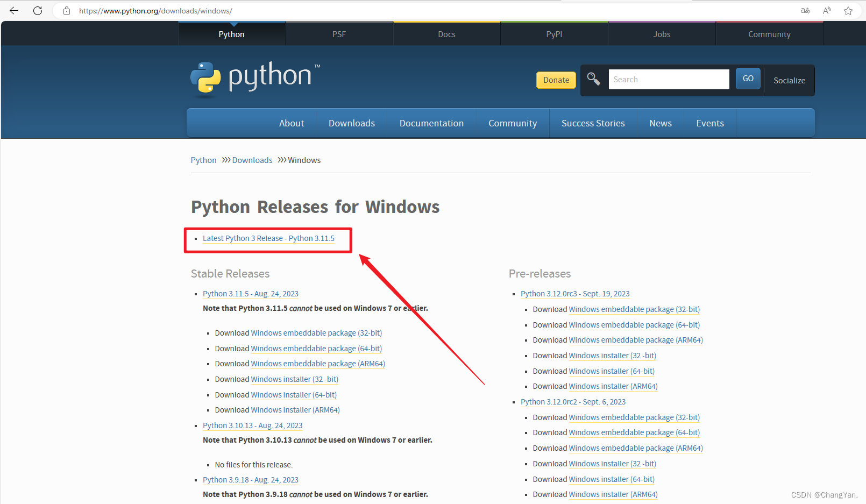Download 3.12.0rc2 embeddable package (ARM64)
Image resolution: width=866 pixels, height=504 pixels.
pyautogui.click(x=636, y=448)
